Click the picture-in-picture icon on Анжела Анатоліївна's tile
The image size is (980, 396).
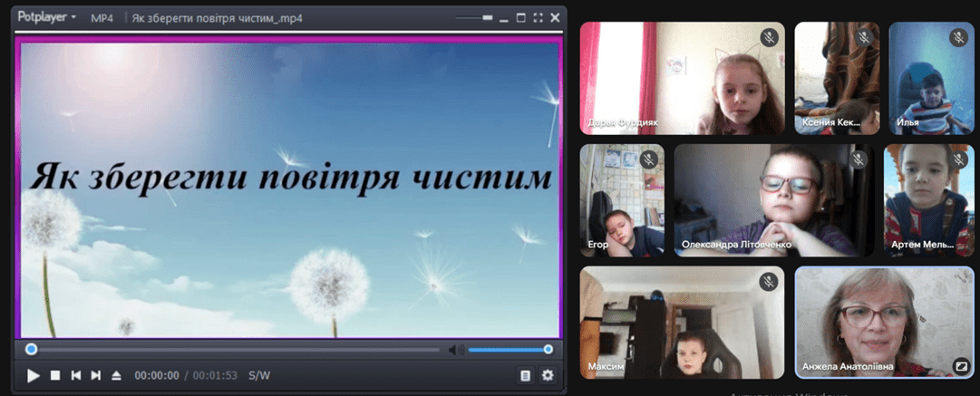960,366
